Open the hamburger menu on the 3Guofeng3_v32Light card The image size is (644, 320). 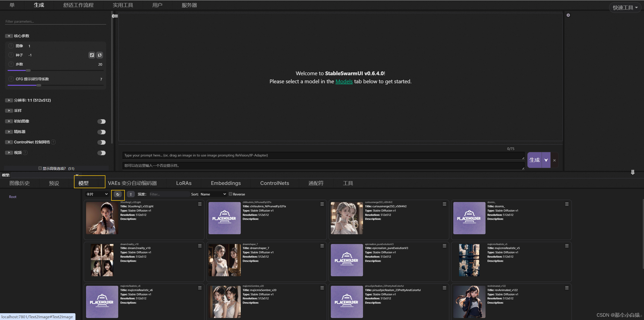pyautogui.click(x=200, y=204)
